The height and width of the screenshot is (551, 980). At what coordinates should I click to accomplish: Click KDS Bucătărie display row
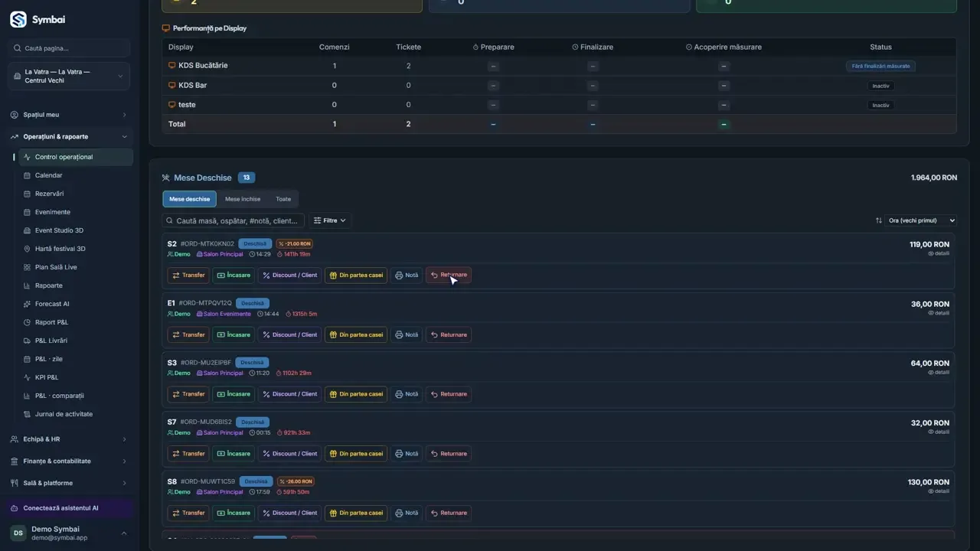[x=560, y=66]
